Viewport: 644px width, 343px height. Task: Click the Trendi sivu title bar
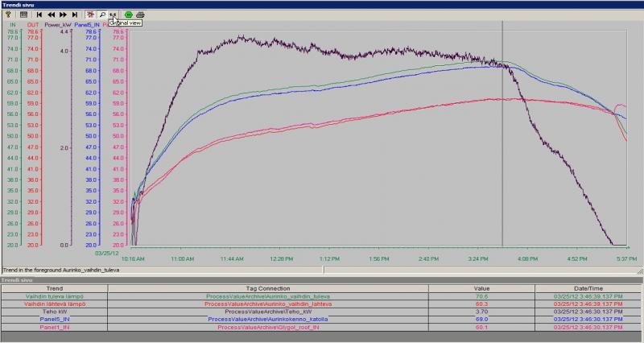coord(322,5)
